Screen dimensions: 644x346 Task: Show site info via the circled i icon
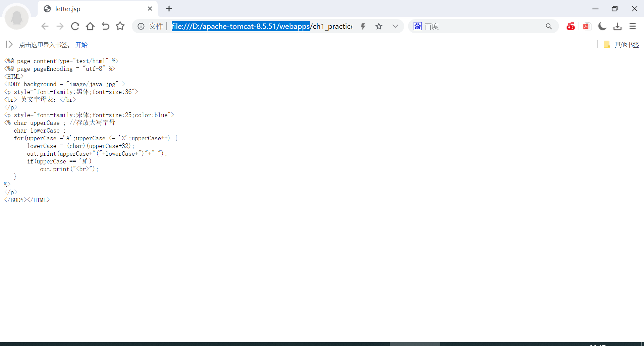pos(141,26)
